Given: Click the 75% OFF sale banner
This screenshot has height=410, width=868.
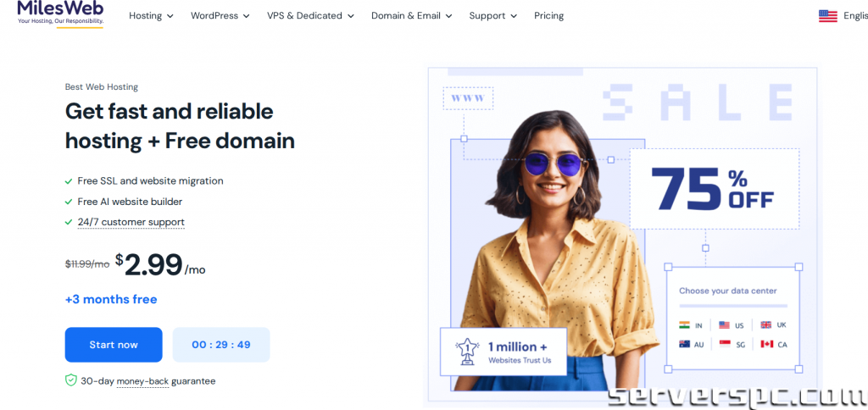Looking at the screenshot, I should [714, 189].
